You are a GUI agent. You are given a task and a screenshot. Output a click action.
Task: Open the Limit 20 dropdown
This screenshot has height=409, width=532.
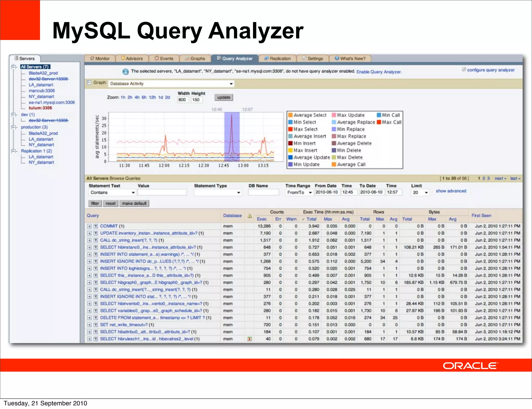420,192
